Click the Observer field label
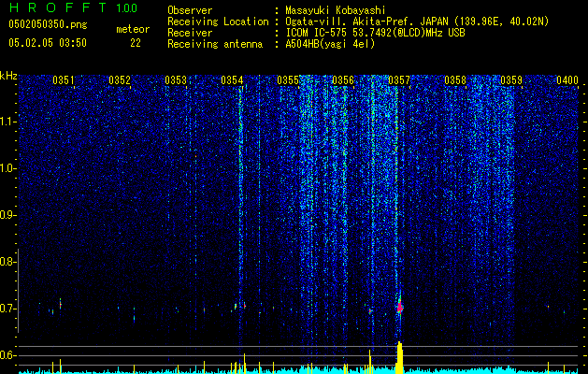The image size is (588, 374). pos(190,10)
